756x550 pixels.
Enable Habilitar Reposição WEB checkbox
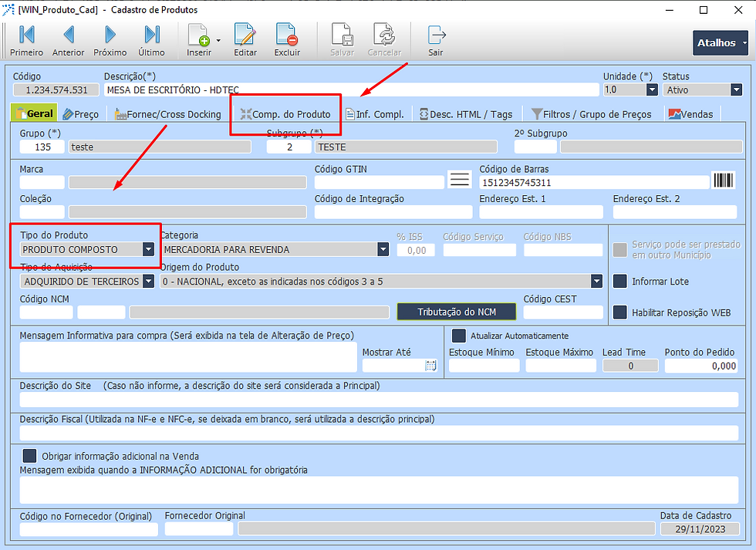pyautogui.click(x=619, y=312)
